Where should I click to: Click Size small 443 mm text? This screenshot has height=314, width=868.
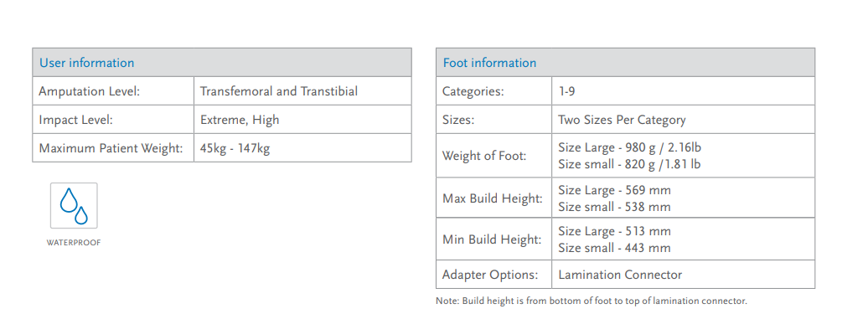coord(614,248)
